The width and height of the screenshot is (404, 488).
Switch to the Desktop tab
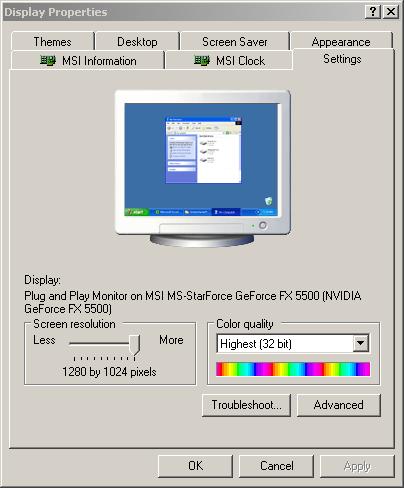[137, 42]
